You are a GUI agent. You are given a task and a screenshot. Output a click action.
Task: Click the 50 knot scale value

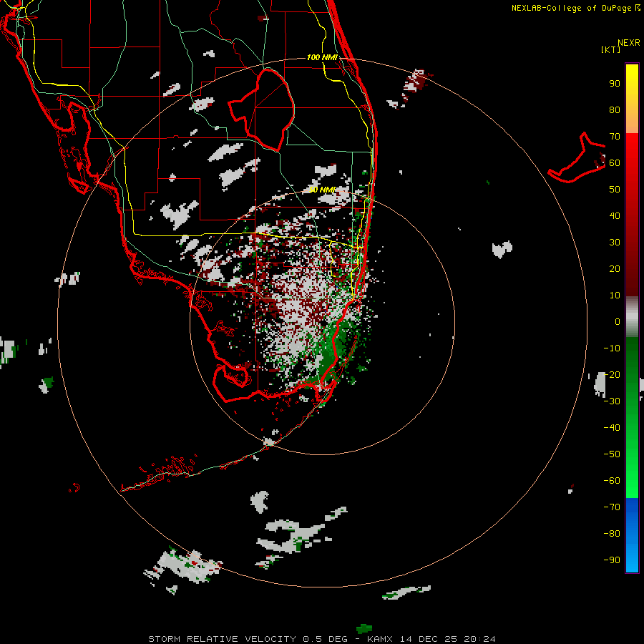pos(615,190)
